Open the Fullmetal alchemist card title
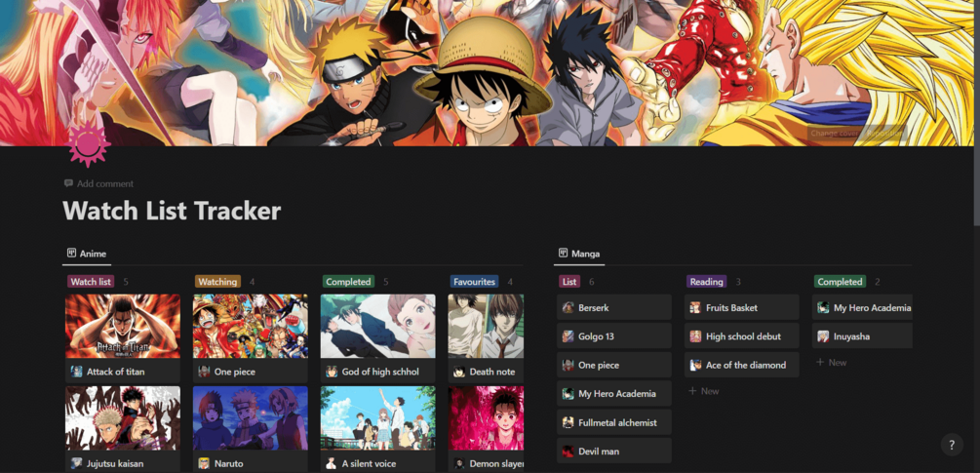The height and width of the screenshot is (473, 980). pyautogui.click(x=617, y=422)
